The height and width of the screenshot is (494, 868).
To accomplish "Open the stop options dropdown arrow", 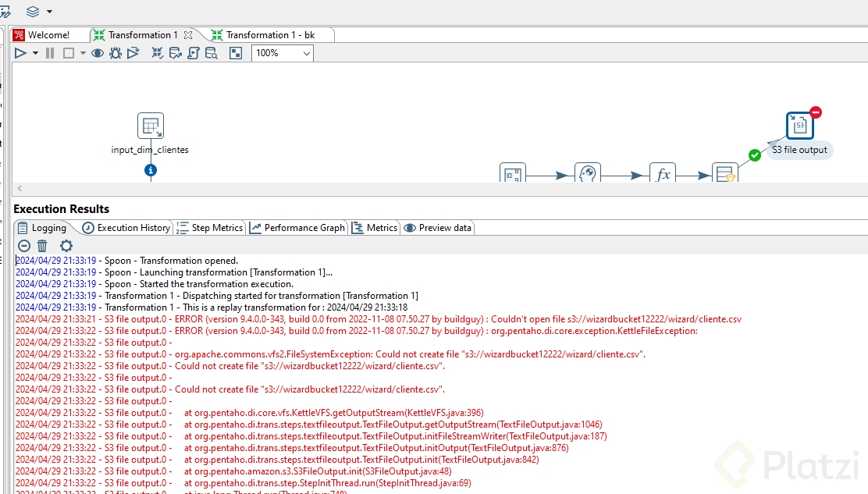I will pyautogui.click(x=83, y=53).
